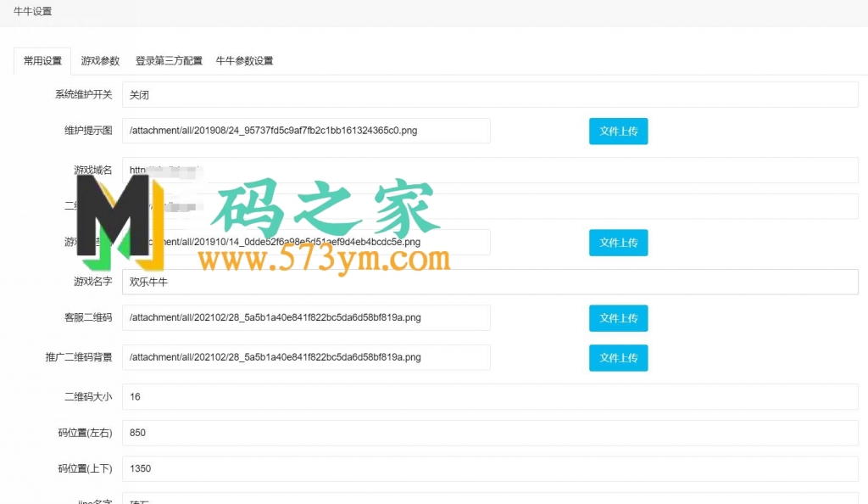Switch to the 常用设置 tab
The width and height of the screenshot is (868, 504).
(x=42, y=61)
